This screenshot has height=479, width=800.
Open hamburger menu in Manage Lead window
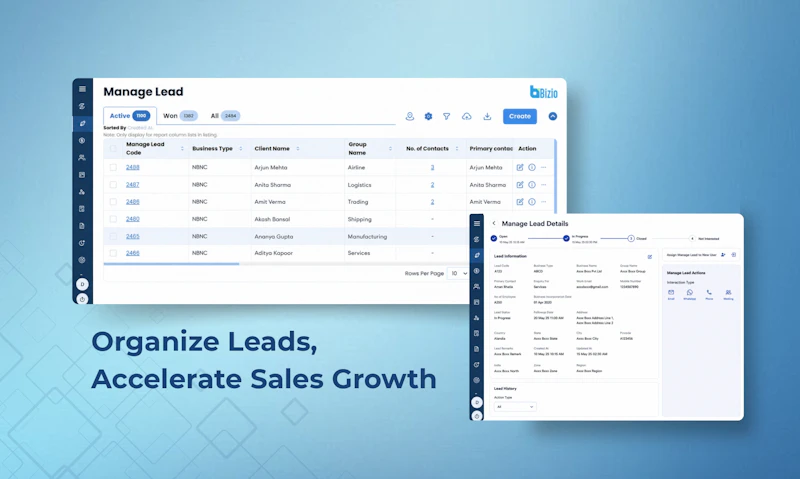82,89
